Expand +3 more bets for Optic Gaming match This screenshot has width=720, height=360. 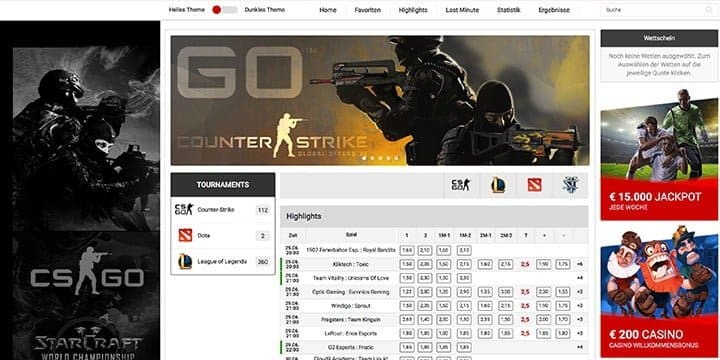click(x=579, y=292)
